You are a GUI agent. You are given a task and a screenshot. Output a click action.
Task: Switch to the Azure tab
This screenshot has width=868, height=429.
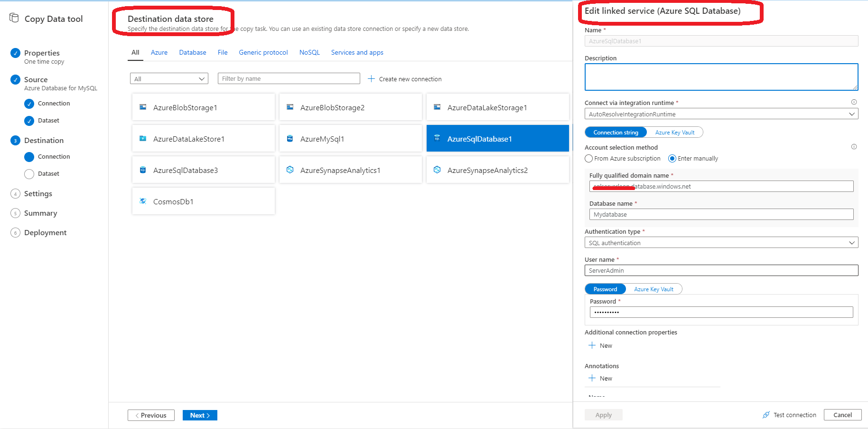click(x=159, y=53)
